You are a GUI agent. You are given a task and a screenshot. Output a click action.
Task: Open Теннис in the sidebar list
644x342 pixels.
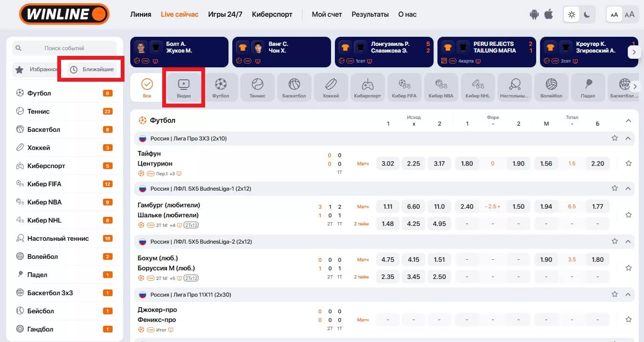[39, 111]
